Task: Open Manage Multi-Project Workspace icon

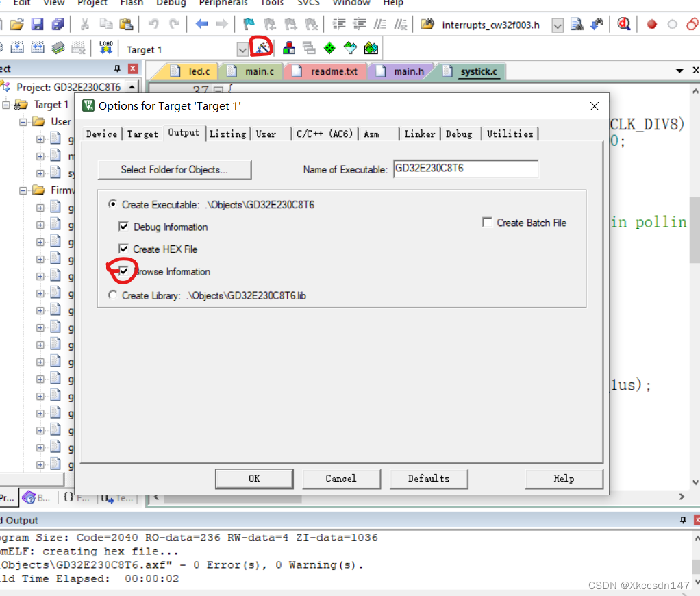Action: [309, 48]
